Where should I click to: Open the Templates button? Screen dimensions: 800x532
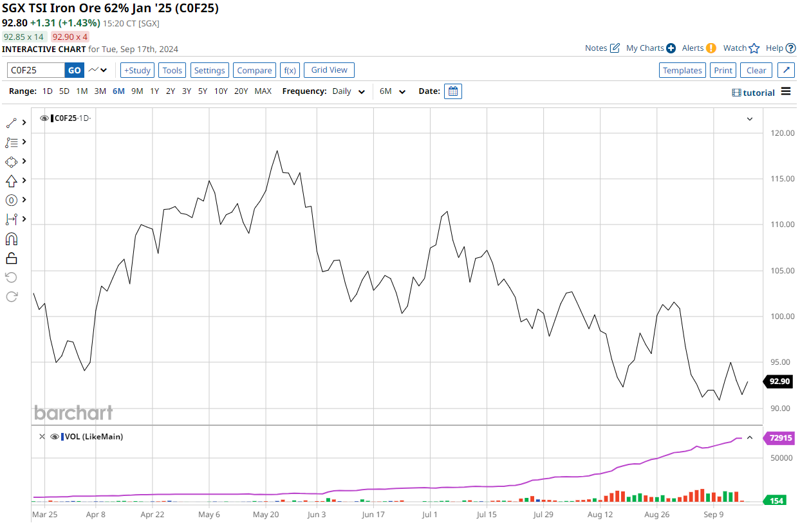[682, 70]
